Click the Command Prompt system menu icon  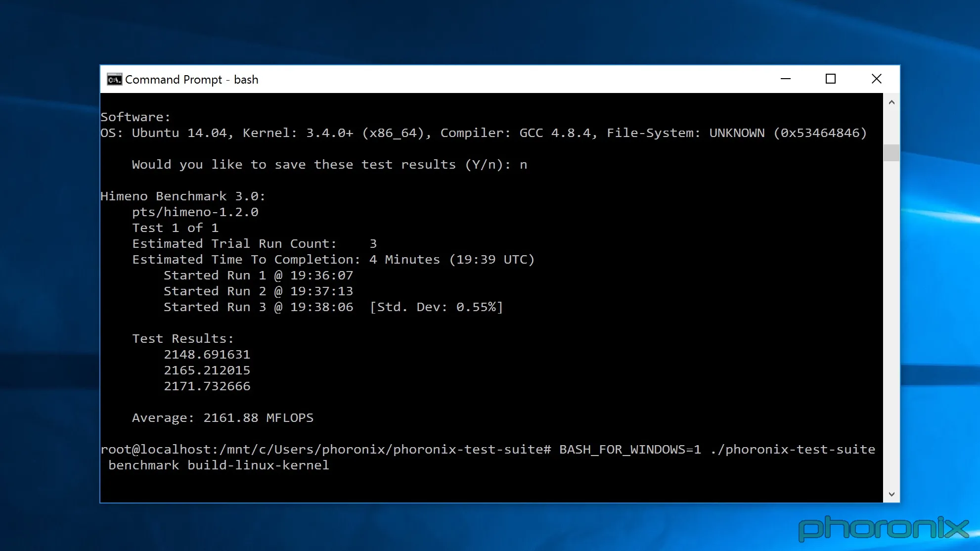click(x=114, y=80)
